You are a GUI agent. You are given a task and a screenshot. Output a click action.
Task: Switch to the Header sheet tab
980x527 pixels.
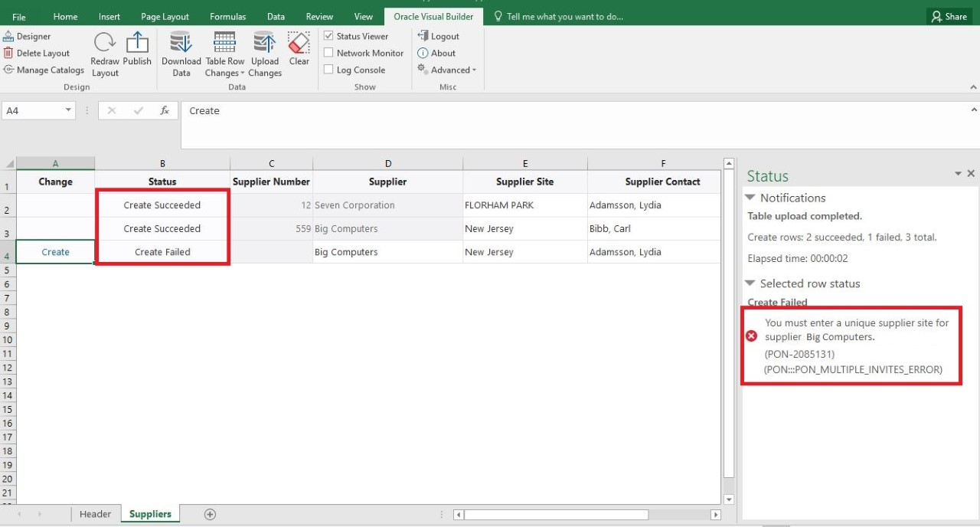[96, 514]
